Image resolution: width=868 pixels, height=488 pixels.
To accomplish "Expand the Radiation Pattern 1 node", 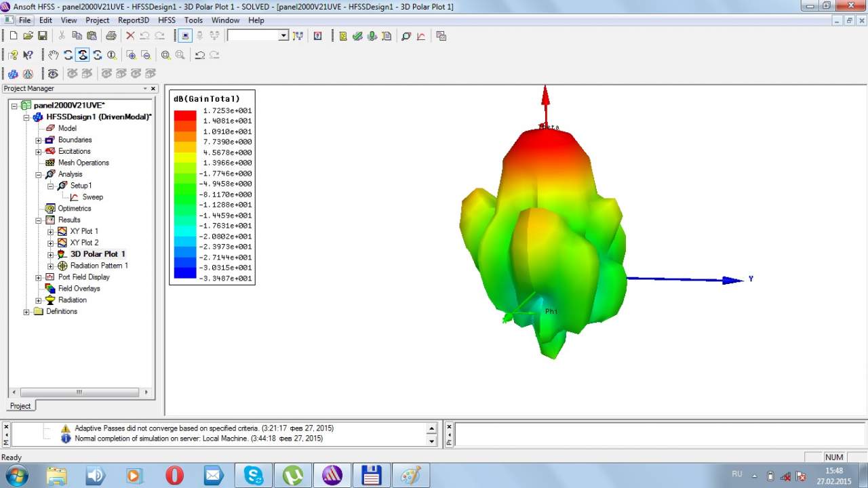I will click(x=51, y=266).
